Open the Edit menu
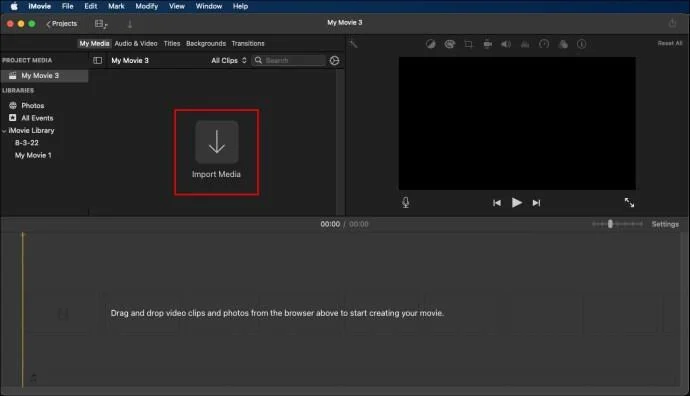 [x=91, y=6]
